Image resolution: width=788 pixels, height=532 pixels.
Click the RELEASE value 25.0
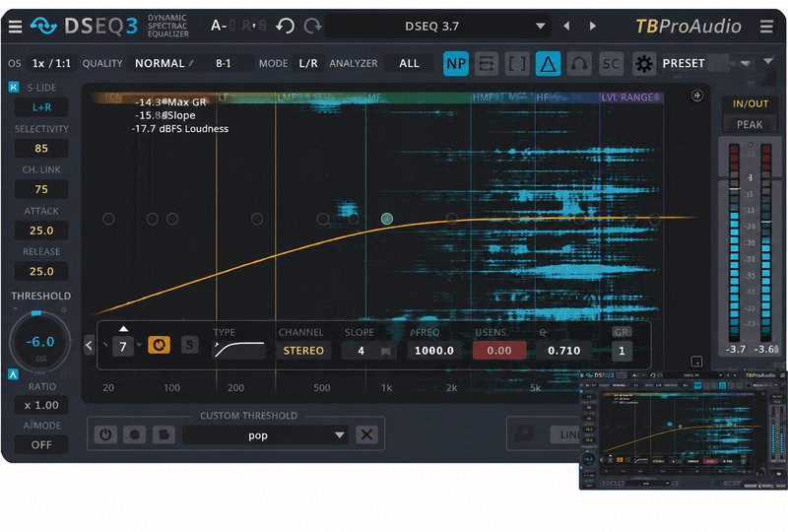pyautogui.click(x=41, y=272)
